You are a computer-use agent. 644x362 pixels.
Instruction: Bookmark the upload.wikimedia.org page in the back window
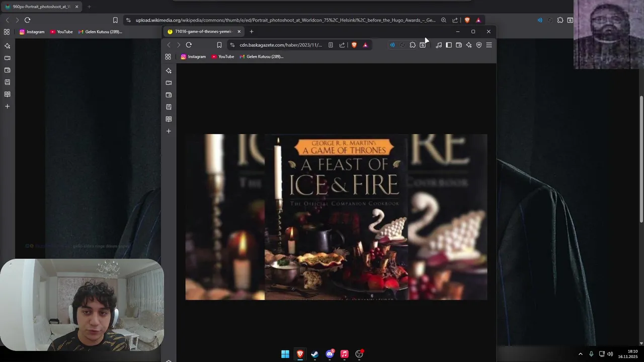(x=115, y=20)
